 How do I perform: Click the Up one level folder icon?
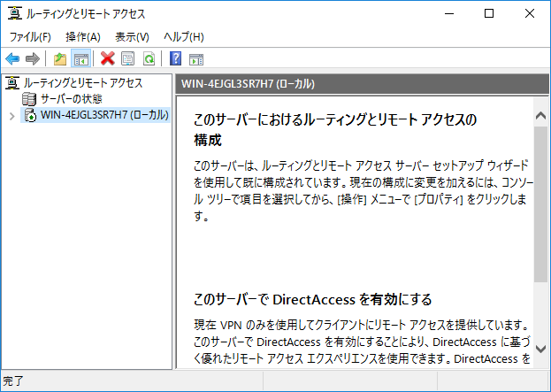click(60, 58)
